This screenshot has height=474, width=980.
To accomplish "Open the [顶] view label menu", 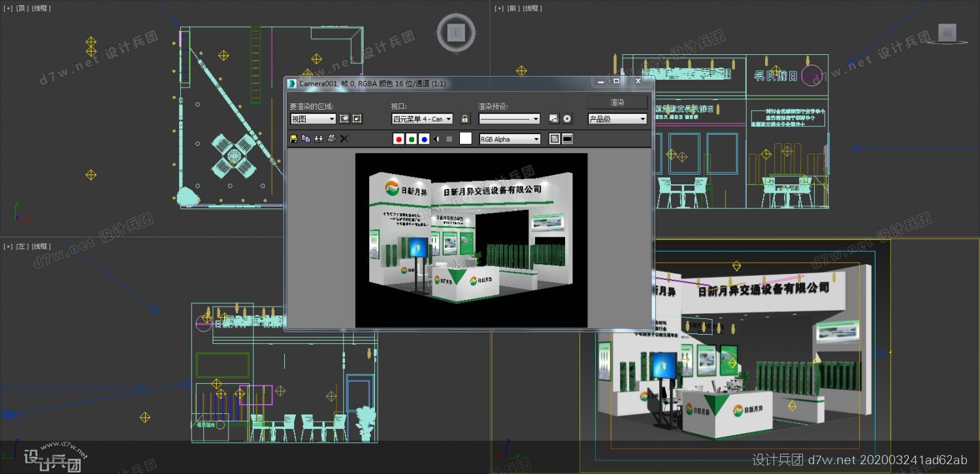I will click(x=22, y=8).
